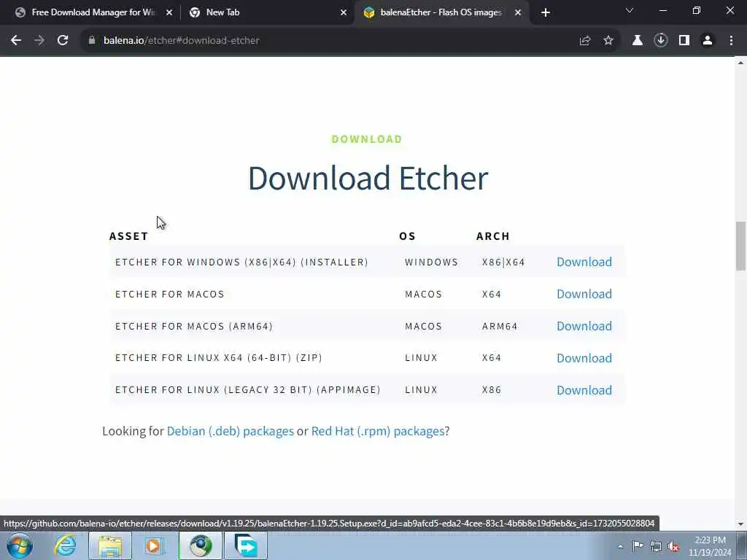Show hidden system tray icons
Viewport: 747px width, 560px height.
click(x=620, y=546)
